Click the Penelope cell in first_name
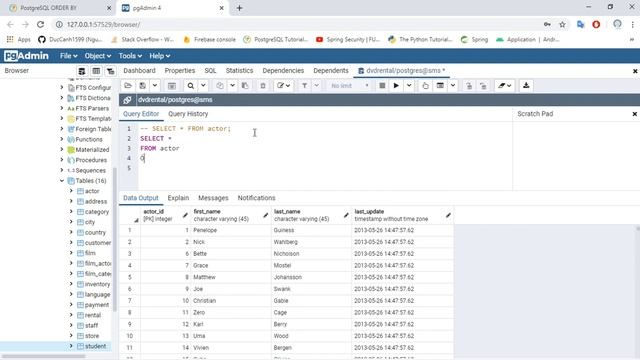640x360 pixels. pyautogui.click(x=230, y=230)
